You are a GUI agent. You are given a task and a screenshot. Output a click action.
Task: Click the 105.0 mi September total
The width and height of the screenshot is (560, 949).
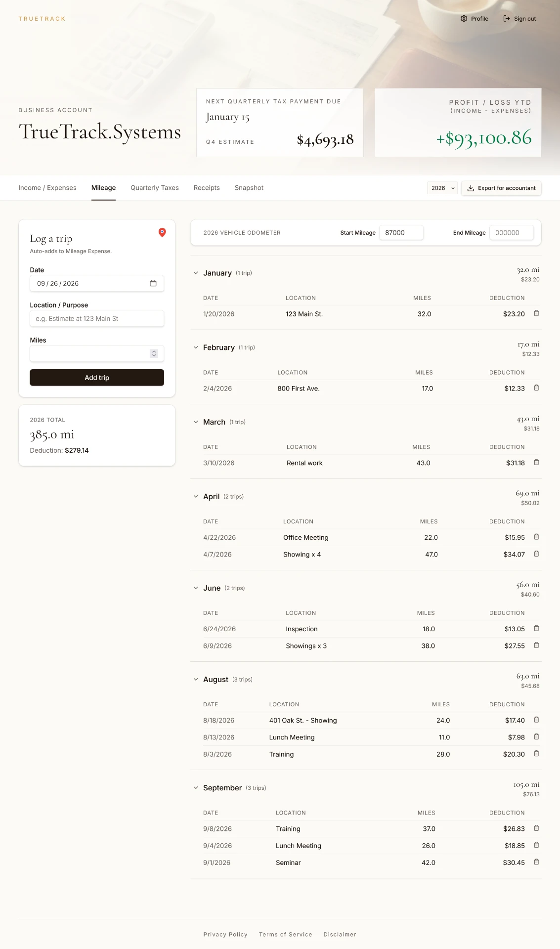coord(526,784)
